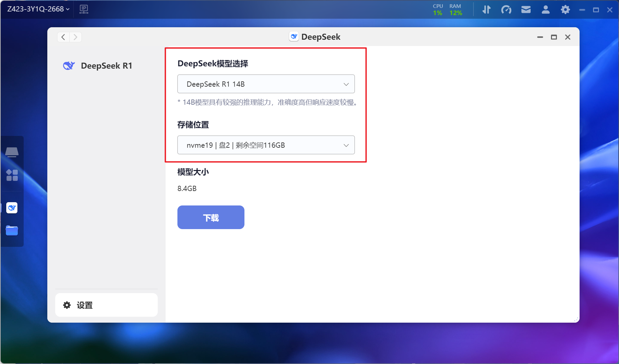Open the speedometer performance monitor icon
The height and width of the screenshot is (364, 619).
(x=506, y=10)
